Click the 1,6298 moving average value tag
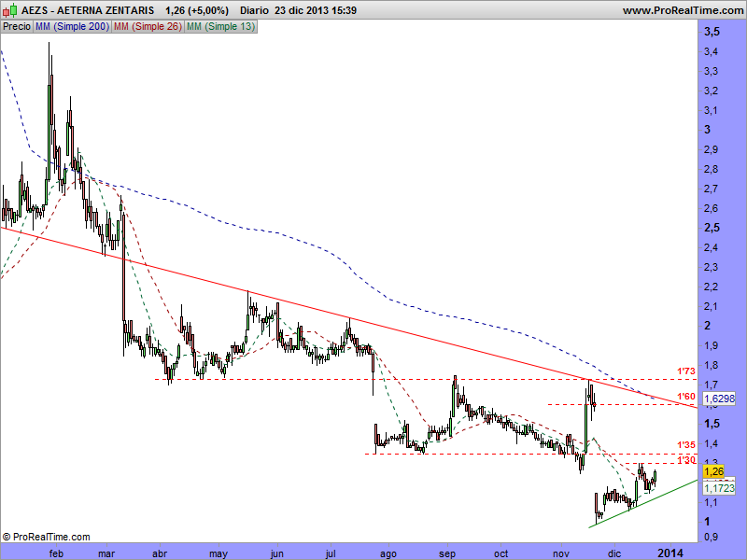The image size is (747, 560). point(719,399)
